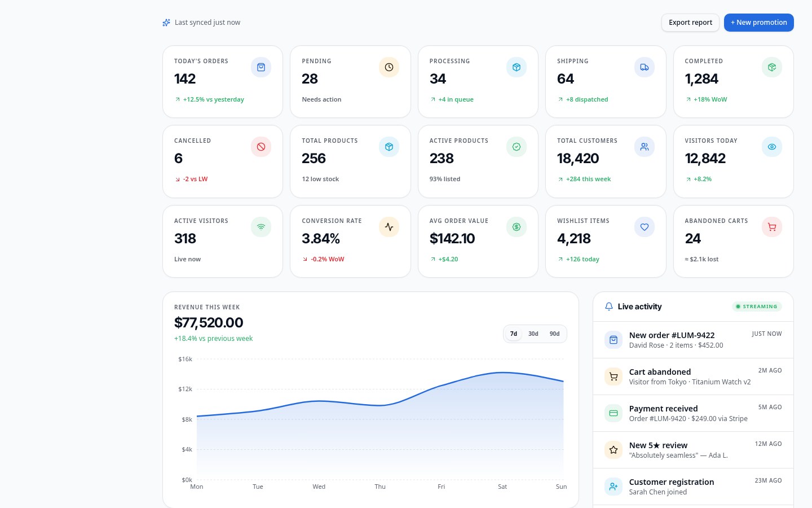
Task: Click the Shipping truck icon
Action: pos(645,67)
